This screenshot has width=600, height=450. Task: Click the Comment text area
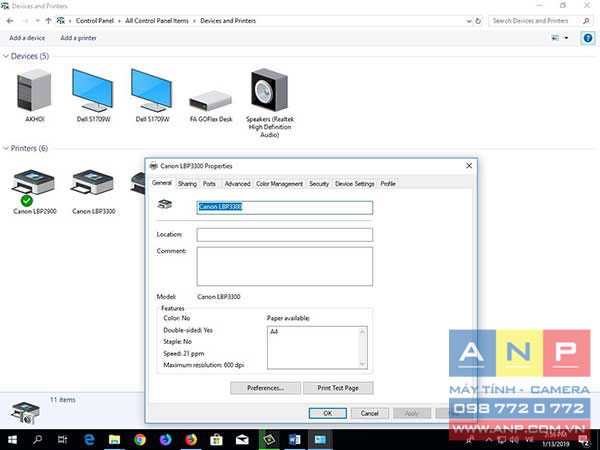click(284, 266)
